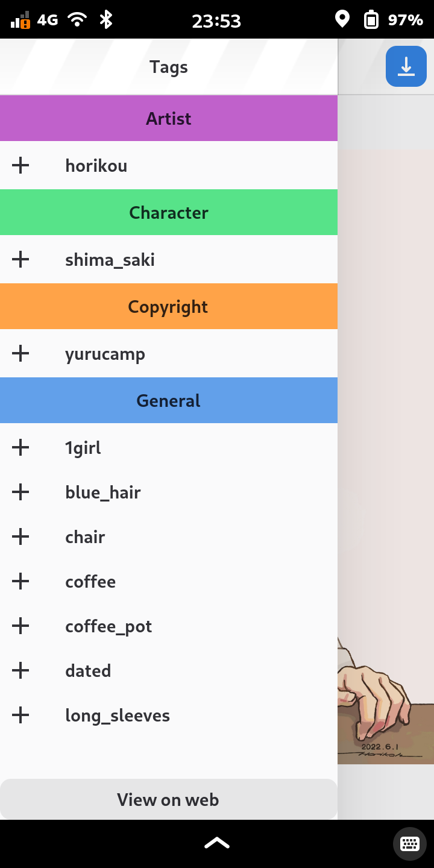Add the horikou artist tag via plus icon
The height and width of the screenshot is (868, 434).
(x=20, y=165)
